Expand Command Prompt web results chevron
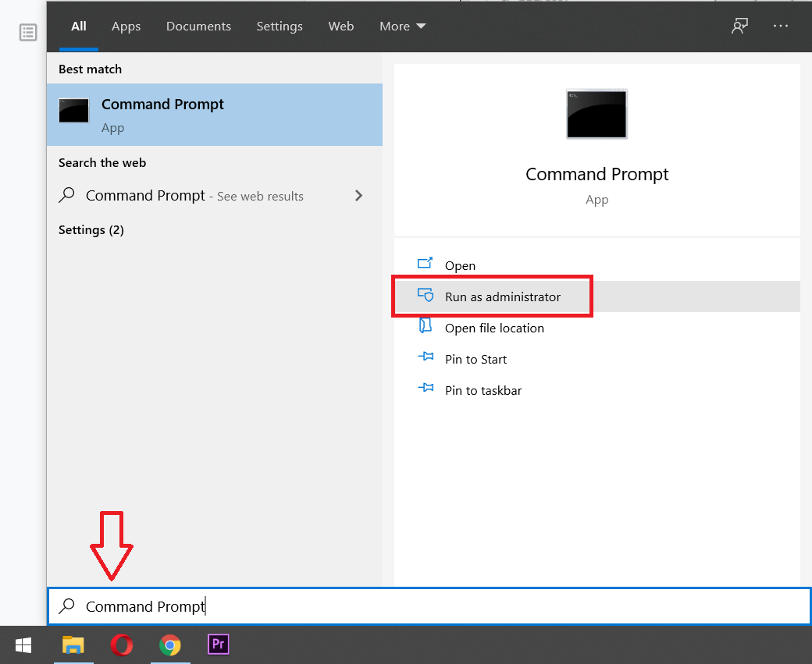The height and width of the screenshot is (664, 812). pos(358,196)
